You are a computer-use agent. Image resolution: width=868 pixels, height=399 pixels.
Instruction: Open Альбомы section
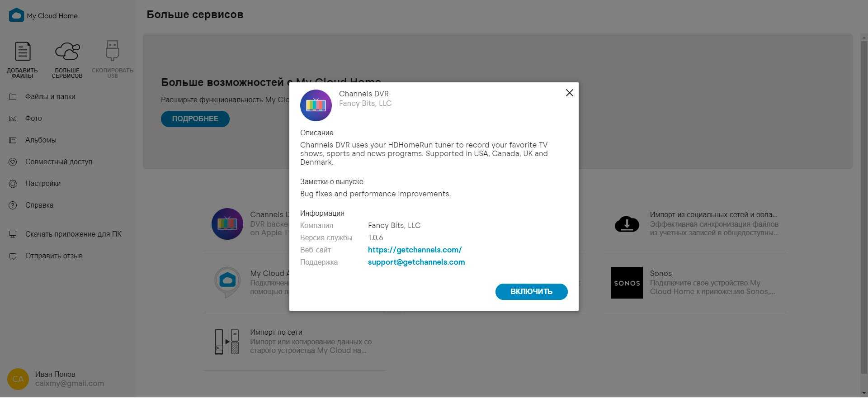click(x=41, y=140)
